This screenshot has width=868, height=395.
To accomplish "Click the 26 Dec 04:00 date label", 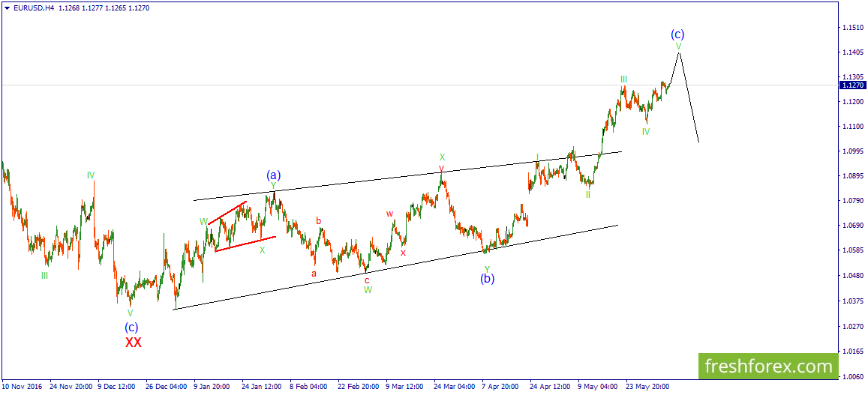I will click(x=167, y=387).
